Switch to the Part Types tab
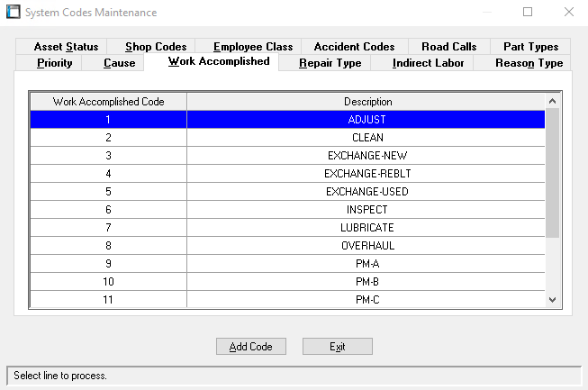Viewport: 588px width, 390px height. (x=530, y=47)
